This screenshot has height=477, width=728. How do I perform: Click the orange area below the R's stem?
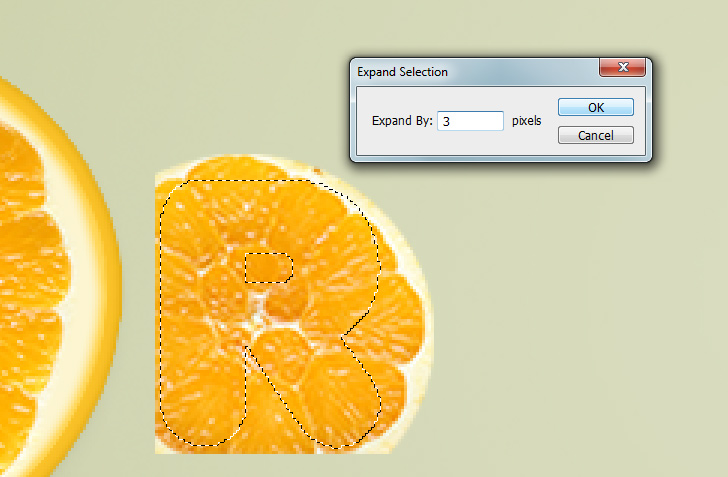point(200,449)
